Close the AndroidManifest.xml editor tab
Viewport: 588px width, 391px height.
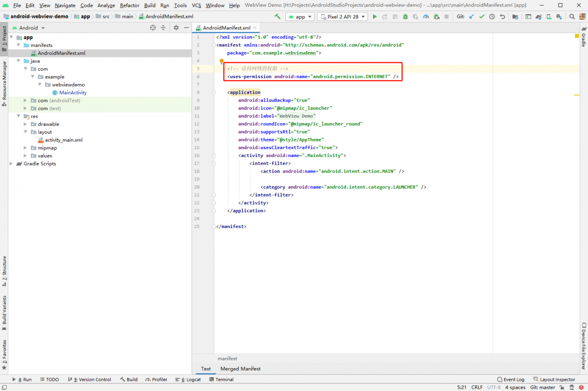(x=256, y=28)
